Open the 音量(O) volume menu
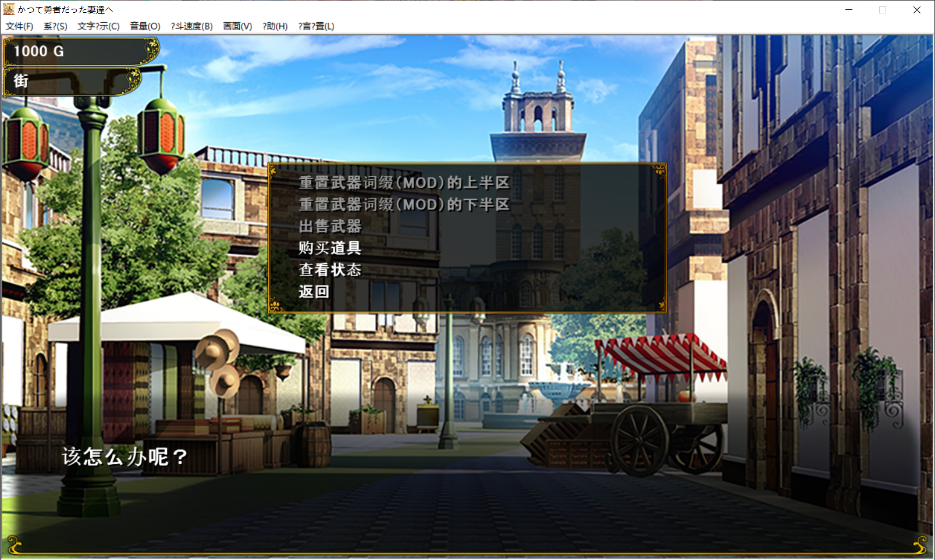 coord(145,26)
